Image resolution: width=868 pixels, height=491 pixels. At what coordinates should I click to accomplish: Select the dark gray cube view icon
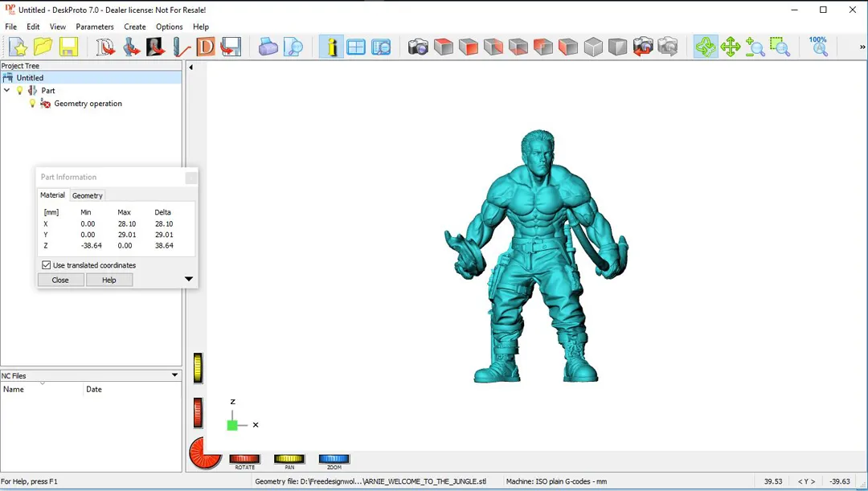pos(618,47)
